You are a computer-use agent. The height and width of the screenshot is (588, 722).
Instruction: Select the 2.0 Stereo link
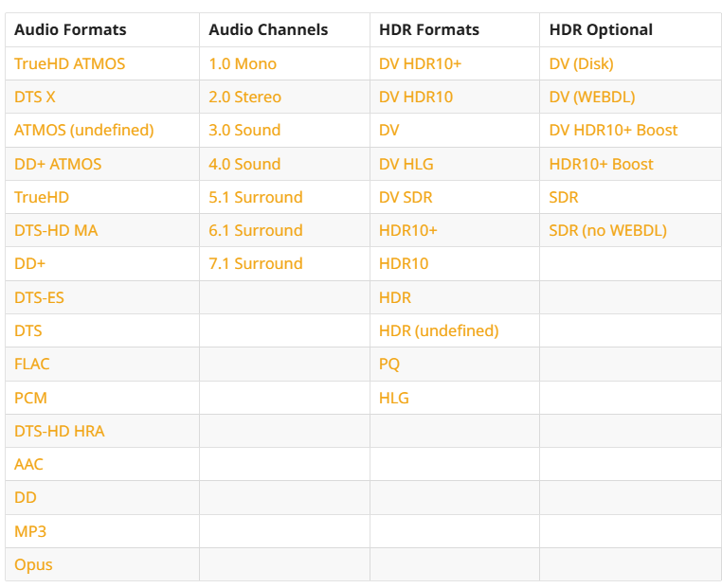pos(244,98)
